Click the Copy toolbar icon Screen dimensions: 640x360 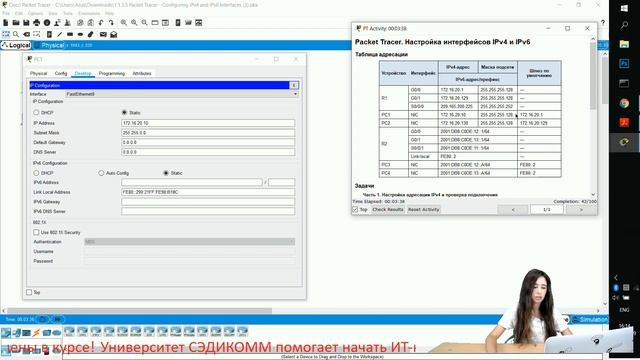80,23
